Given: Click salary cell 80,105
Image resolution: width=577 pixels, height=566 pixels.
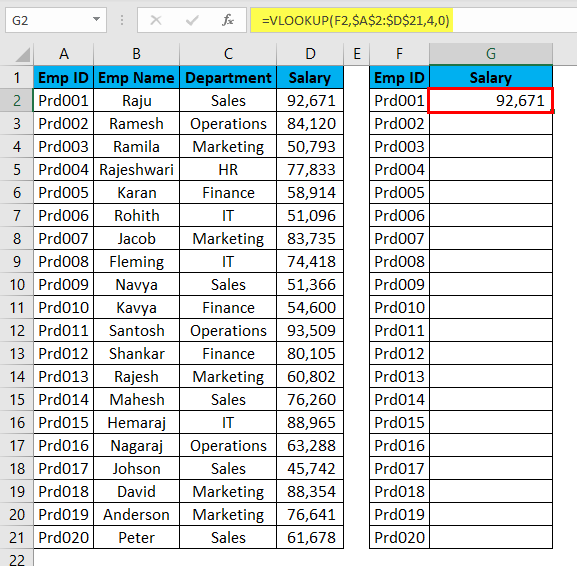Looking at the screenshot, I should [x=310, y=354].
